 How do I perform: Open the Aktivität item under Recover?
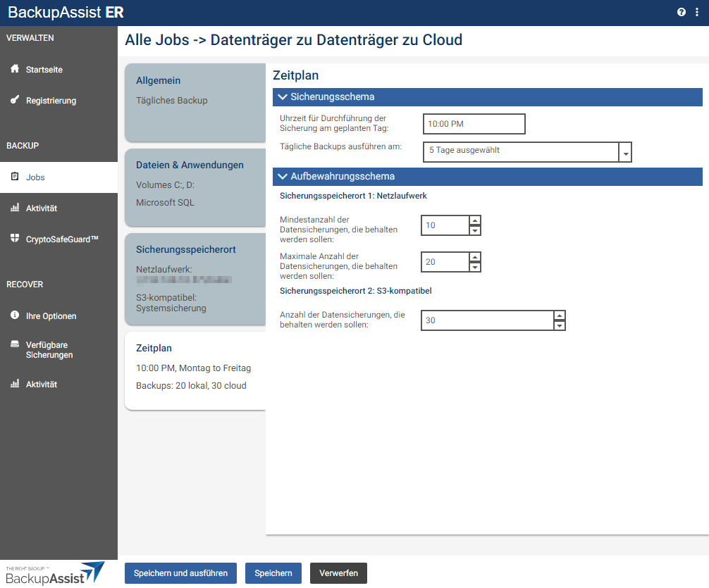[x=41, y=384]
